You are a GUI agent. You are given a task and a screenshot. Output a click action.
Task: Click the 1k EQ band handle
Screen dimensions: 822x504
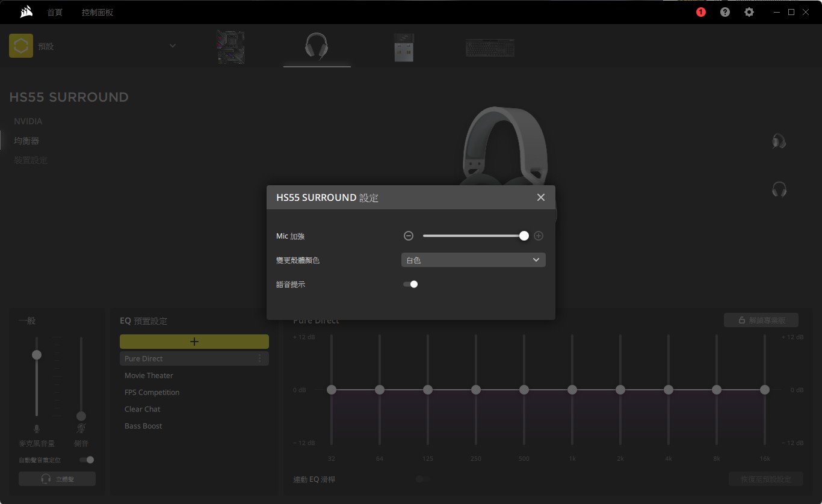(x=572, y=390)
